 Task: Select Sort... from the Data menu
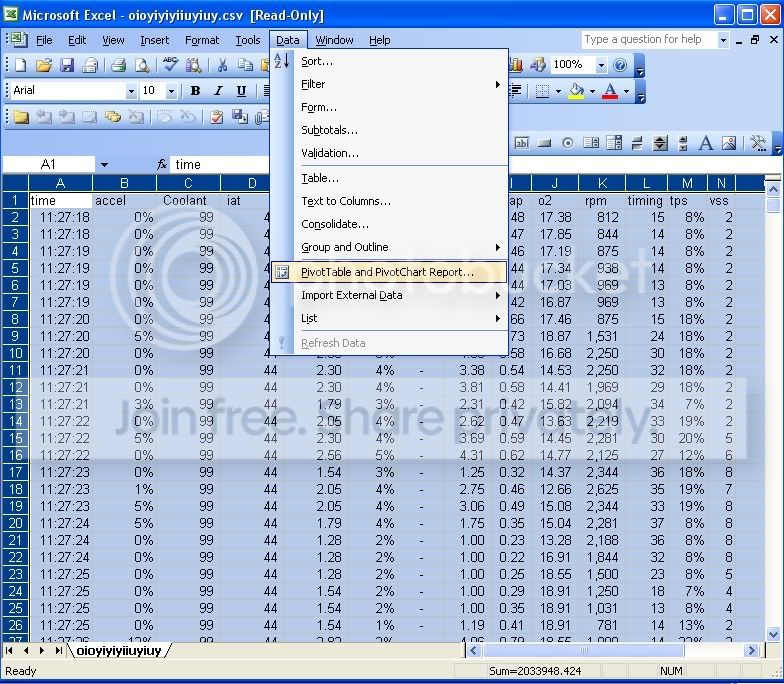tap(390, 62)
